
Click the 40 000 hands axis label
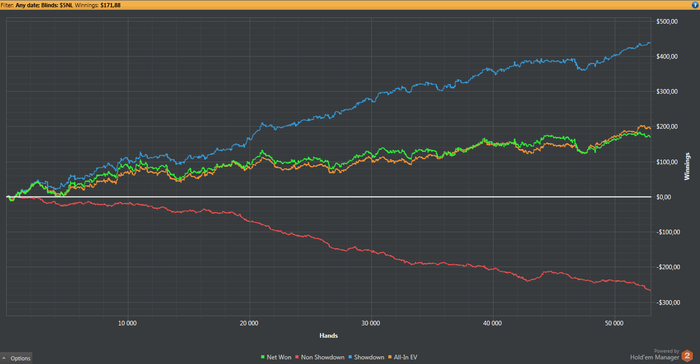(492, 323)
